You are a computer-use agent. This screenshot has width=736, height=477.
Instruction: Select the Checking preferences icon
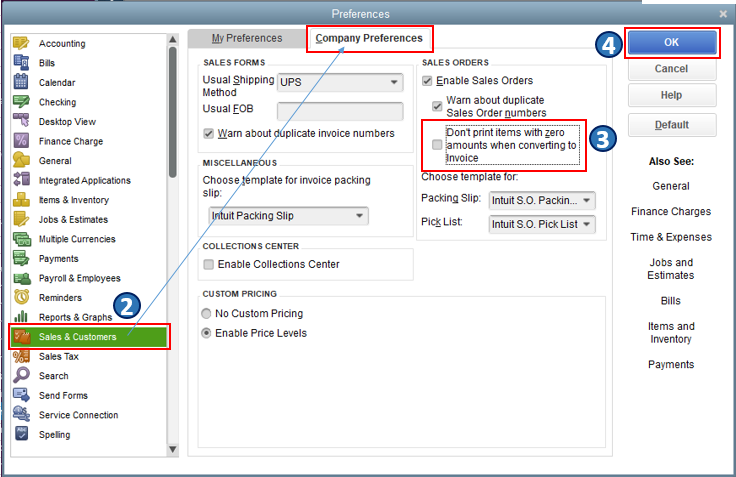(x=21, y=101)
